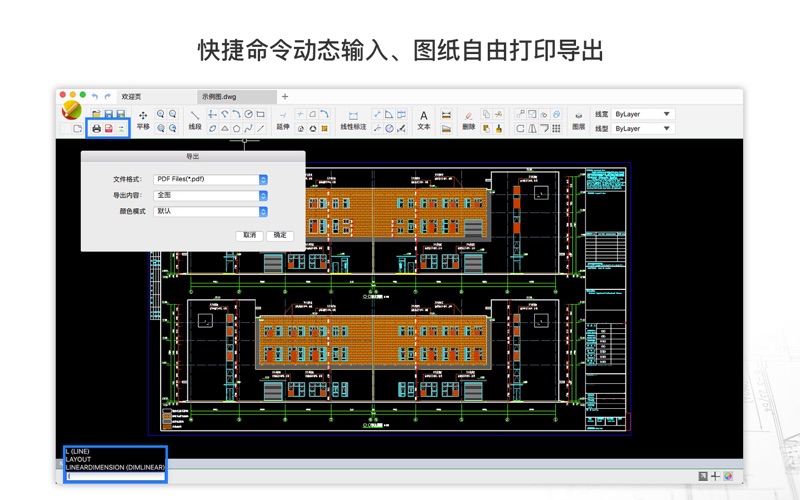800x500 pixels.
Task: Click the crosshair icon in status bar
Action: tap(715, 476)
